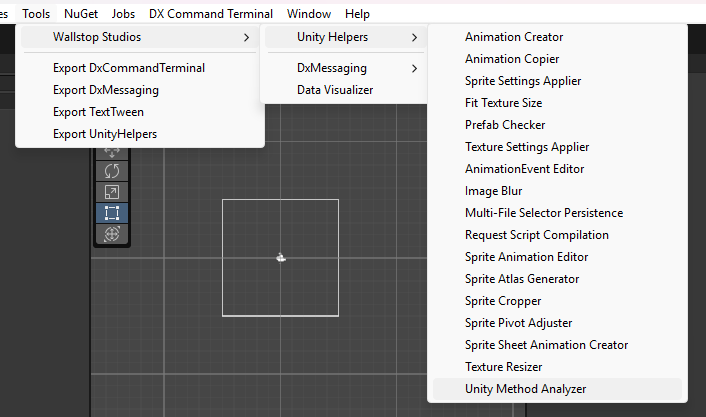Open the DX Command Terminal menu
Screen dimensions: 706x417
click(211, 14)
